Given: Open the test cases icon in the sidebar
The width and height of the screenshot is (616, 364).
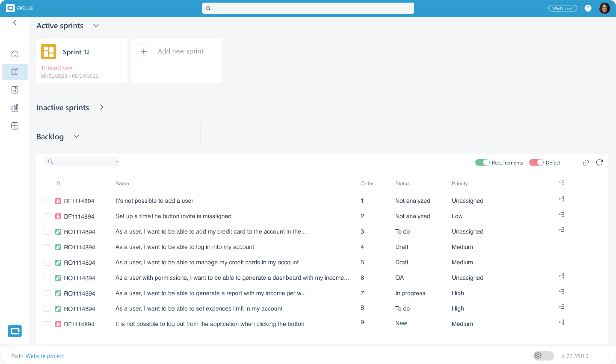Looking at the screenshot, I should click(x=15, y=90).
